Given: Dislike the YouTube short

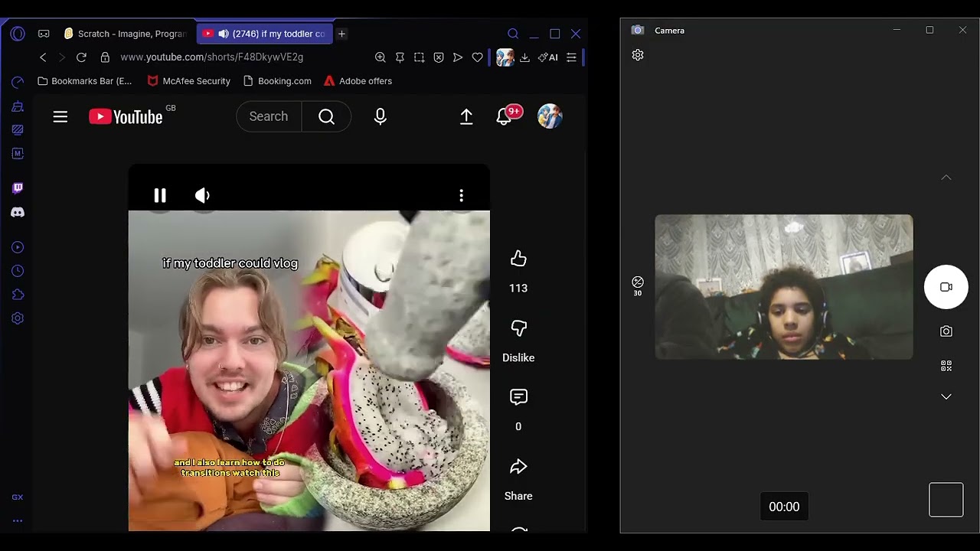Looking at the screenshot, I should coord(518,329).
